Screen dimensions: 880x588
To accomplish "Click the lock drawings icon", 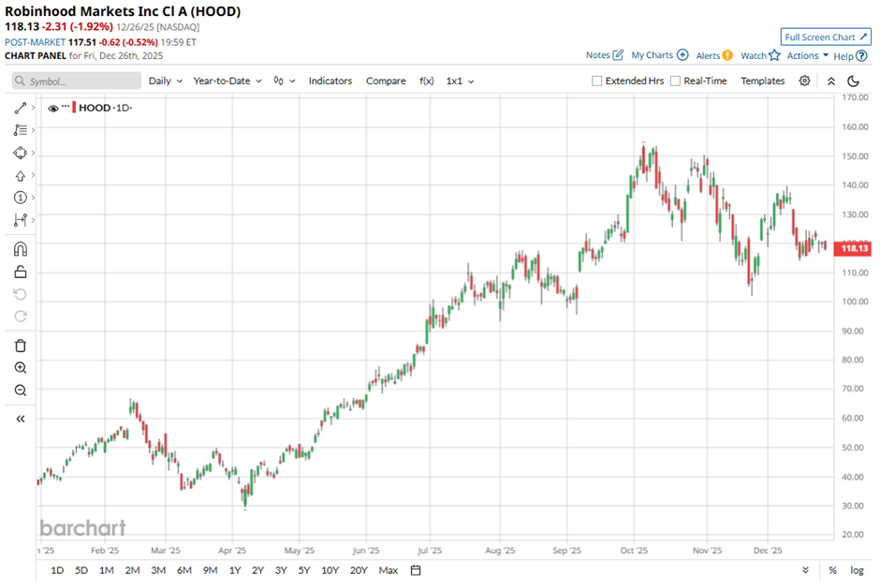I will coord(21,272).
